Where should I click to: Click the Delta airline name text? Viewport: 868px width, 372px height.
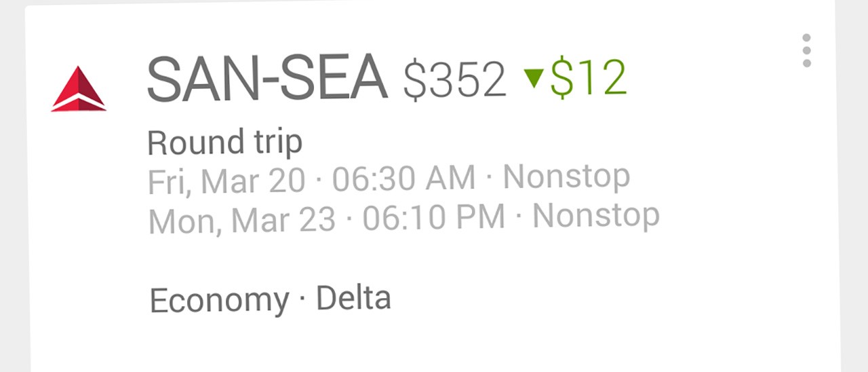point(353,298)
